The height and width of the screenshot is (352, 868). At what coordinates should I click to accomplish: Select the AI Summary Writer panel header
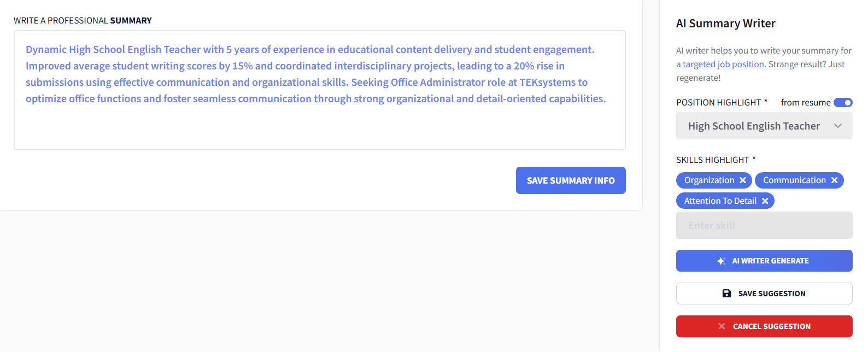(726, 24)
